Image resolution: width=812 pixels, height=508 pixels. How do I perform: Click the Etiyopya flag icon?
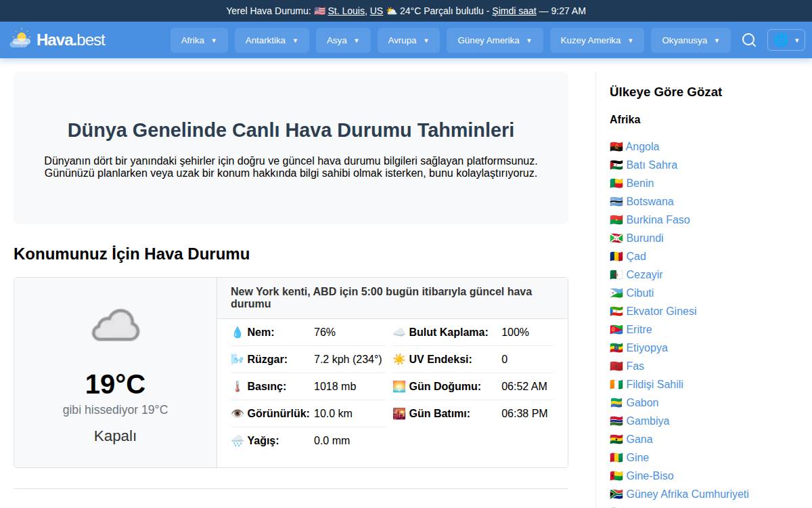tap(616, 348)
